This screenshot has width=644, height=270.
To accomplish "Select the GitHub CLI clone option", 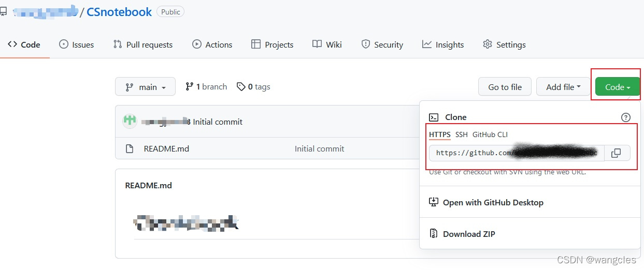I will pos(490,134).
